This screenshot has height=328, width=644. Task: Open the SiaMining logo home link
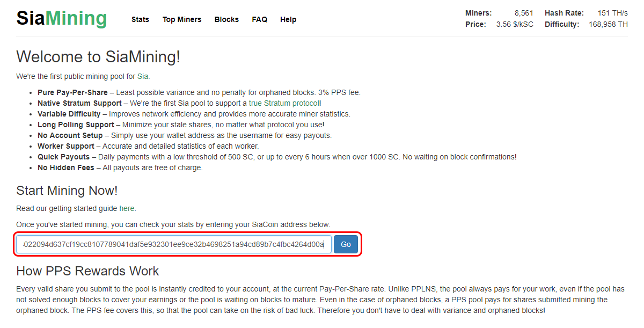(x=62, y=19)
